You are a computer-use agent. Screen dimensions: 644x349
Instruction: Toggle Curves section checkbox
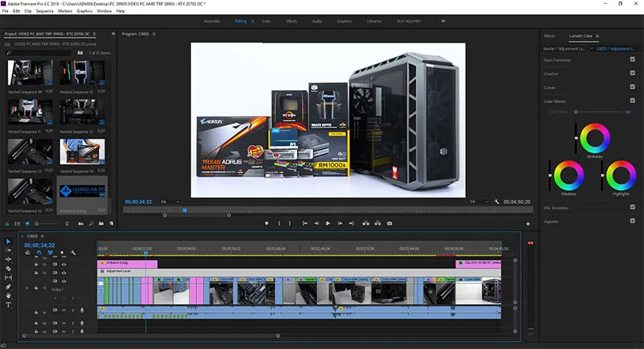pos(633,87)
